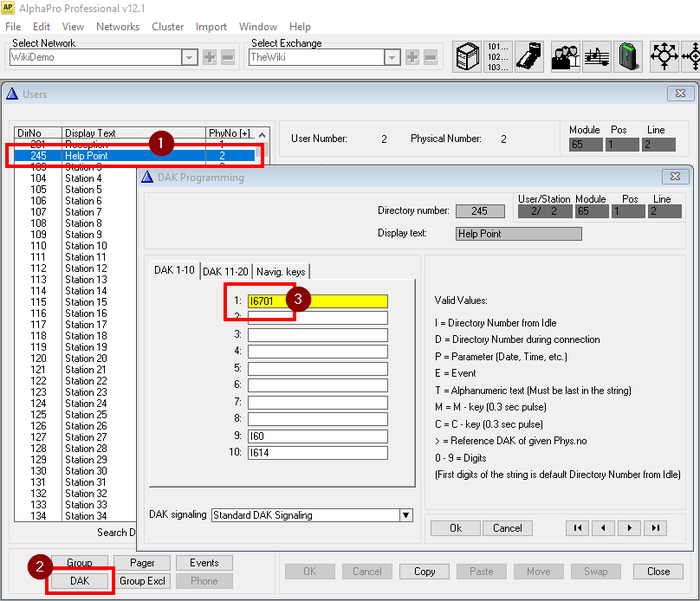Screen dimensions: 700x601
Task: Switch to the DAK 11-20 tab
Action: pyautogui.click(x=224, y=271)
